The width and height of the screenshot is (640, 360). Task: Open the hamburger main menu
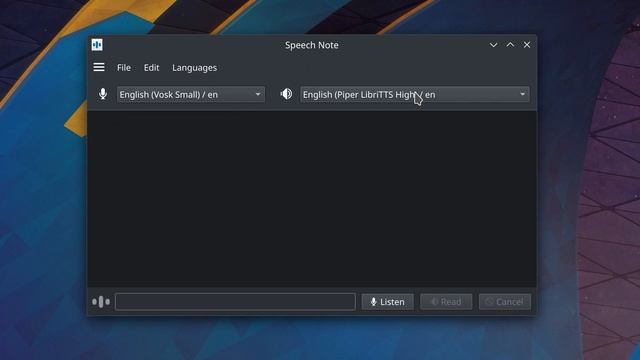tap(99, 67)
